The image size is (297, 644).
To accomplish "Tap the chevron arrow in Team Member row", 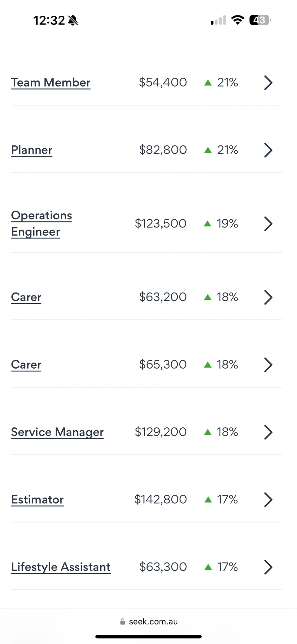I will coord(268,83).
